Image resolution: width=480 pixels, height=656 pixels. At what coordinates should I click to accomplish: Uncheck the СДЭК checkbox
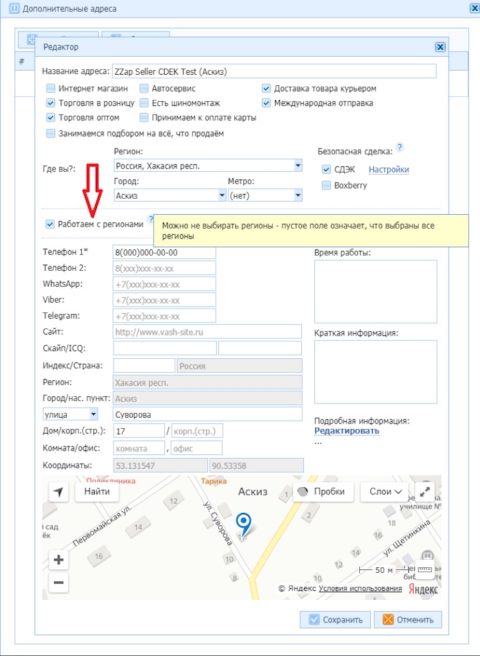[x=326, y=169]
